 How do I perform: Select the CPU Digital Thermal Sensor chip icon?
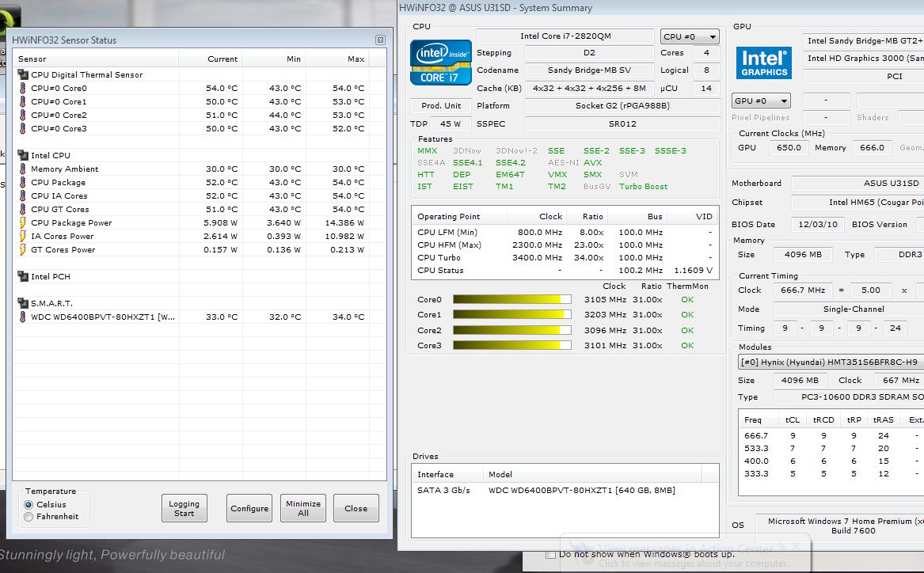point(23,74)
